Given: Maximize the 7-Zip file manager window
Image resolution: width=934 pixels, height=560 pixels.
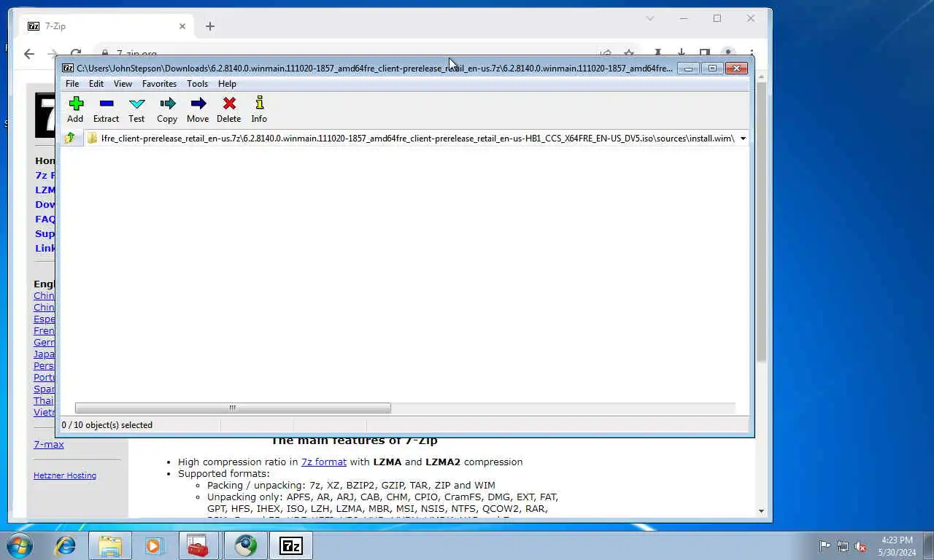Looking at the screenshot, I should [x=711, y=69].
